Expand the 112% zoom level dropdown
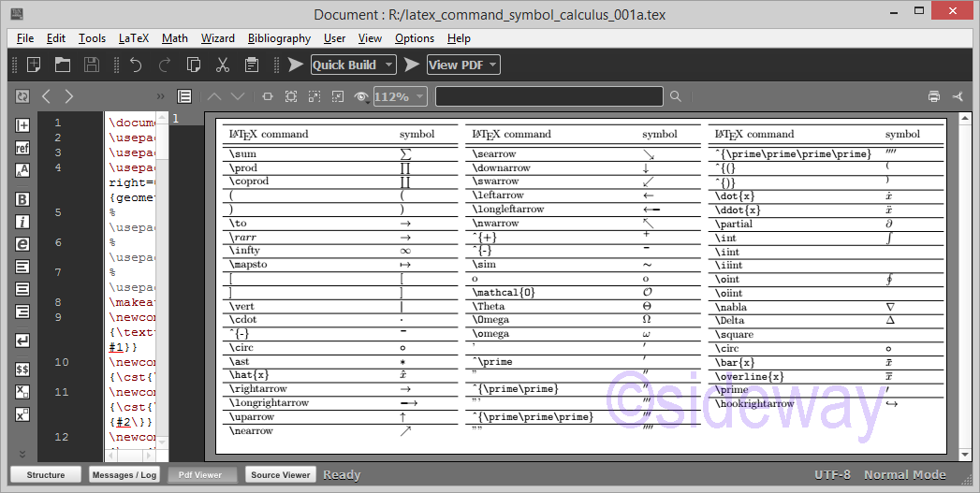The height and width of the screenshot is (493, 980). tap(419, 96)
